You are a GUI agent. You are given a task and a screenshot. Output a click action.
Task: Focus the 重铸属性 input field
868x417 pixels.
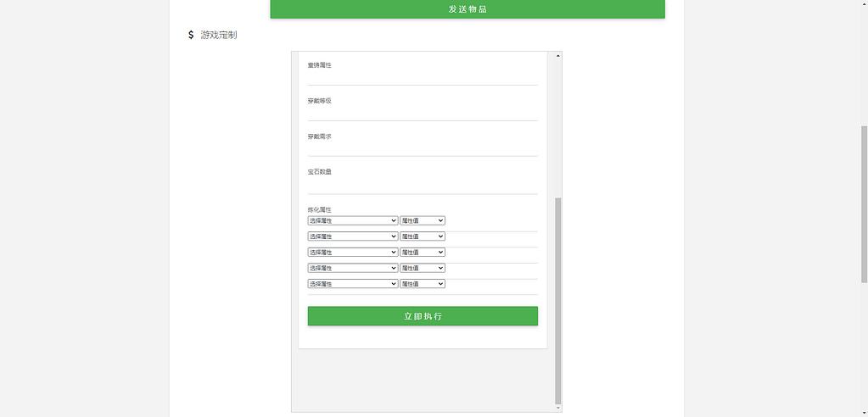[423, 77]
